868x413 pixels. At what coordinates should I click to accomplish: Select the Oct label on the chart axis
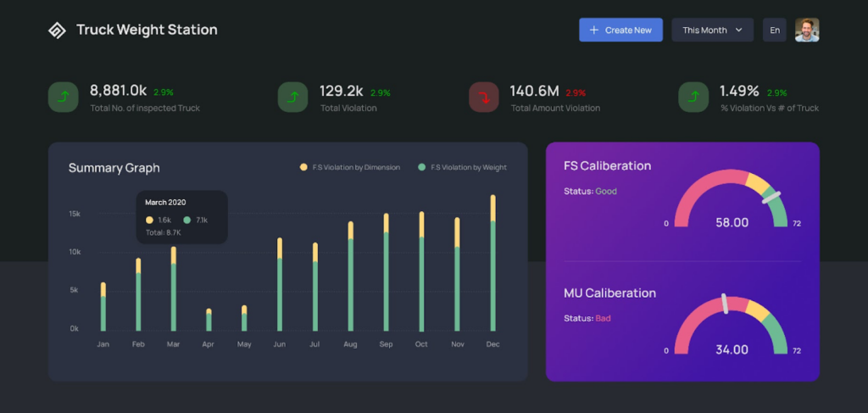(x=421, y=344)
